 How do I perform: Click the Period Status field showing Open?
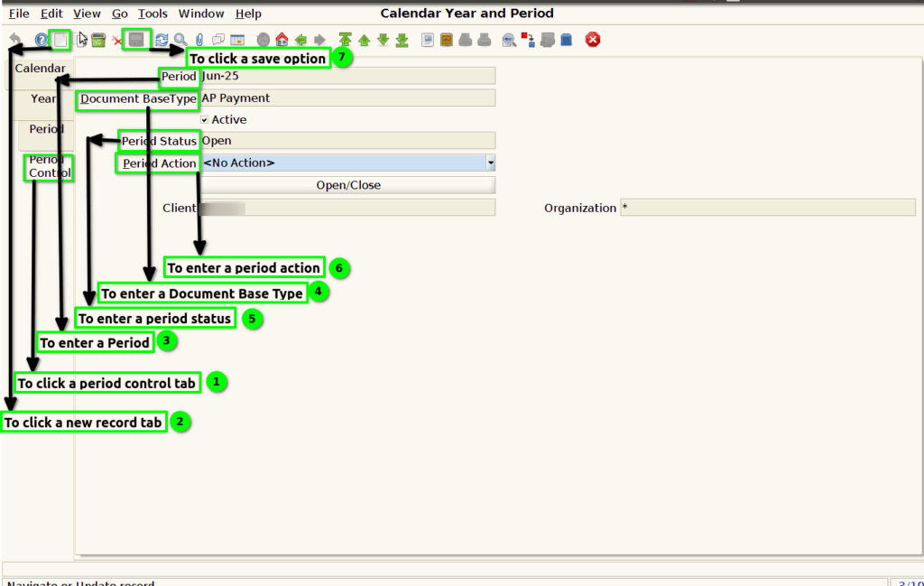point(348,140)
